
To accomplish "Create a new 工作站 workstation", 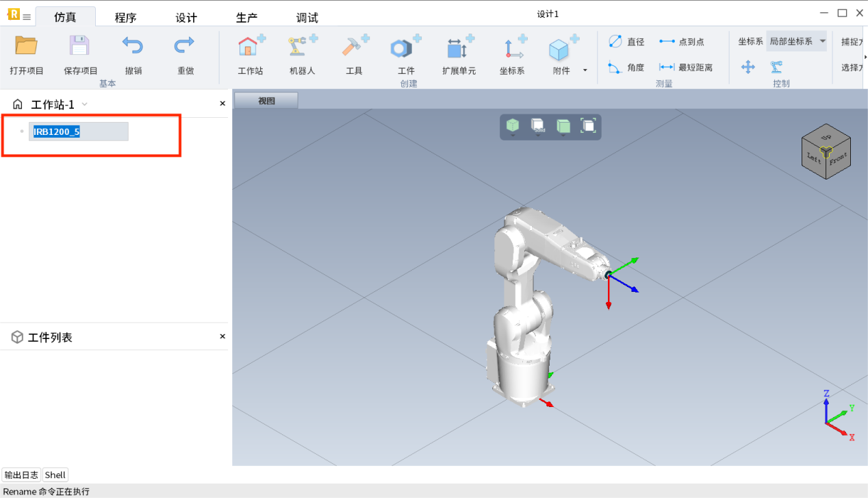I will [x=250, y=48].
